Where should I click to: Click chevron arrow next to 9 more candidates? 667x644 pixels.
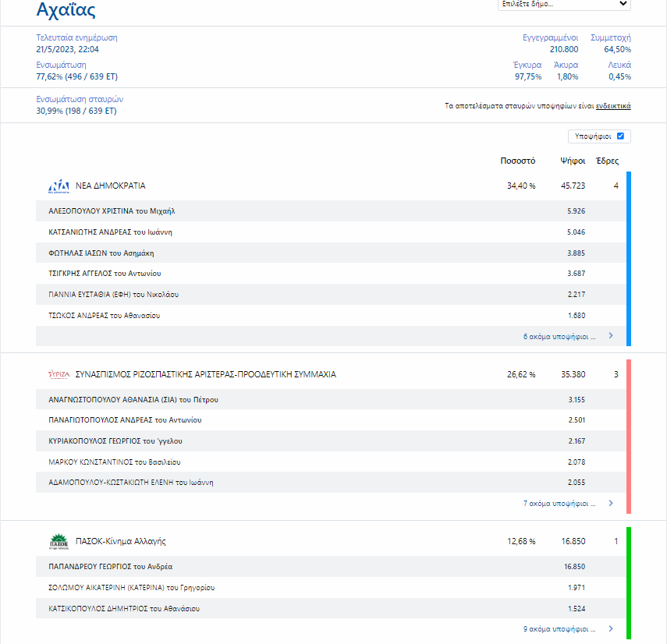[x=610, y=628]
